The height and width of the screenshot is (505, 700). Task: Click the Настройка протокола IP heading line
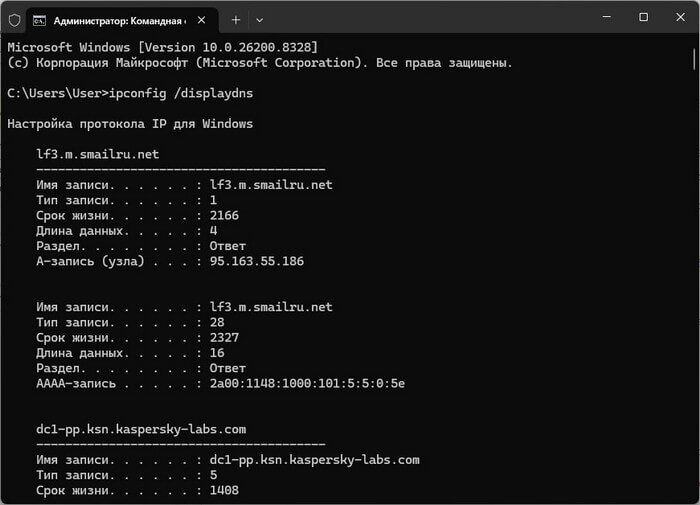click(x=130, y=124)
